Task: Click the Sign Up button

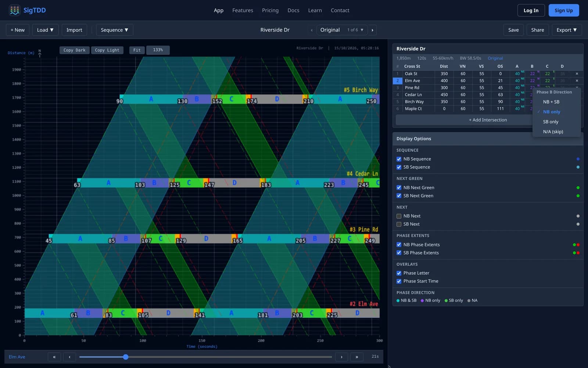Action: [x=563, y=10]
